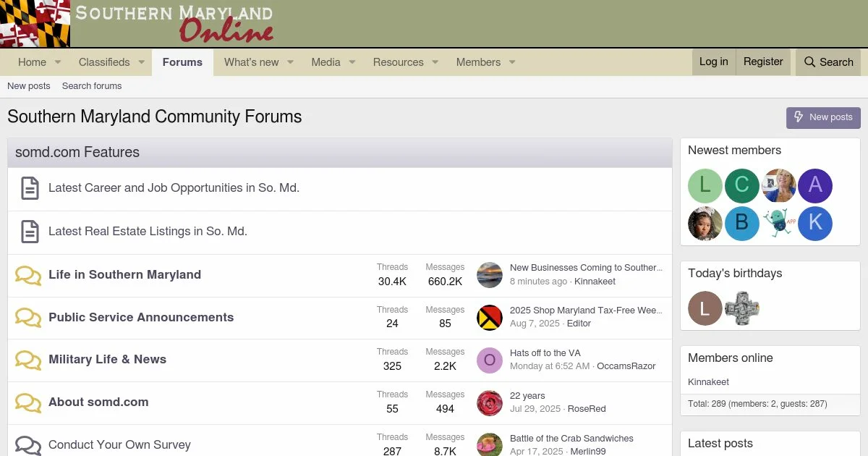
Task: Open the What's new tab
Action: (x=251, y=62)
